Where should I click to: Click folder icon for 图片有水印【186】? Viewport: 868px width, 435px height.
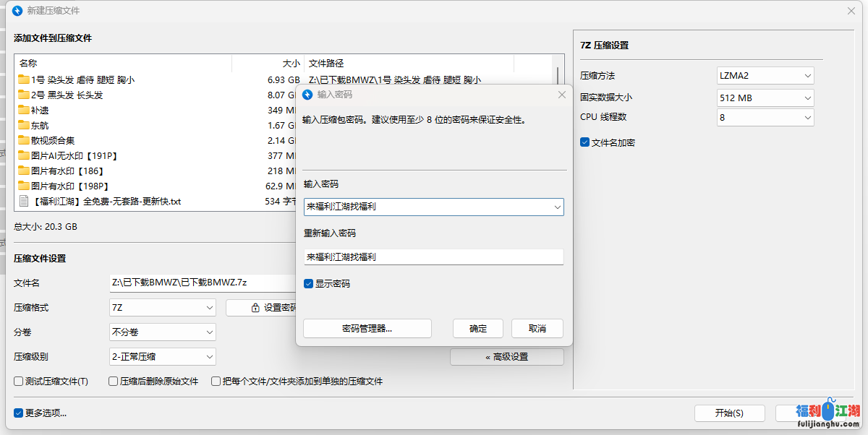point(24,171)
